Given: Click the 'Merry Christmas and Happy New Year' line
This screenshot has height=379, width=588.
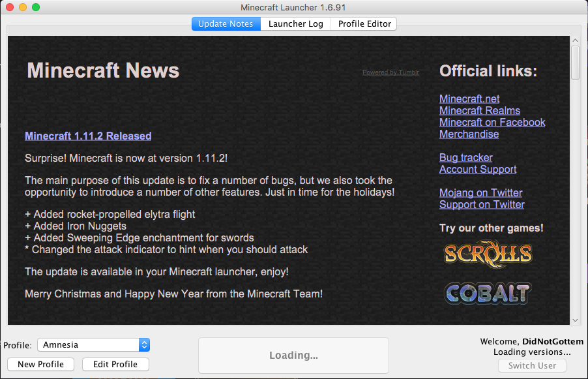Looking at the screenshot, I should (x=173, y=294).
